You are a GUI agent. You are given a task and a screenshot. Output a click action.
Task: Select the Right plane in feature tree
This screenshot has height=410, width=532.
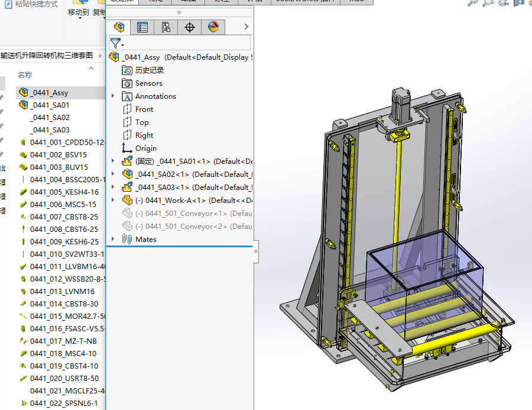[x=144, y=135]
